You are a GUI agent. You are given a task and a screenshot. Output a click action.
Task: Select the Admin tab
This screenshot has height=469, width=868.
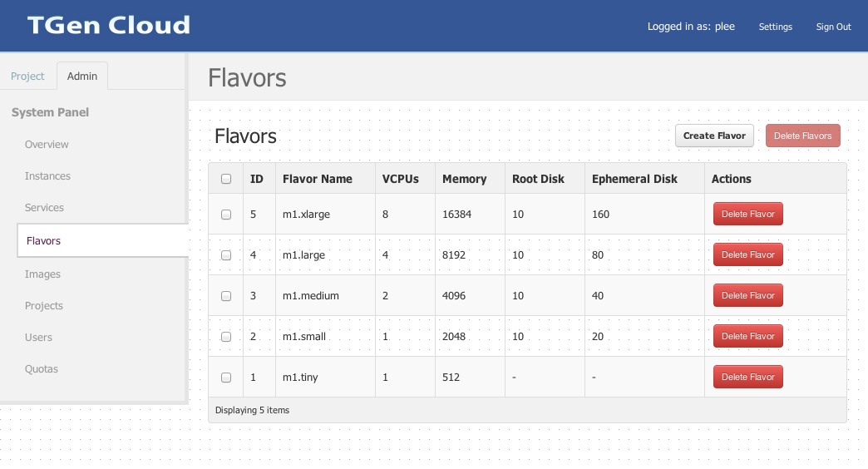tap(82, 76)
